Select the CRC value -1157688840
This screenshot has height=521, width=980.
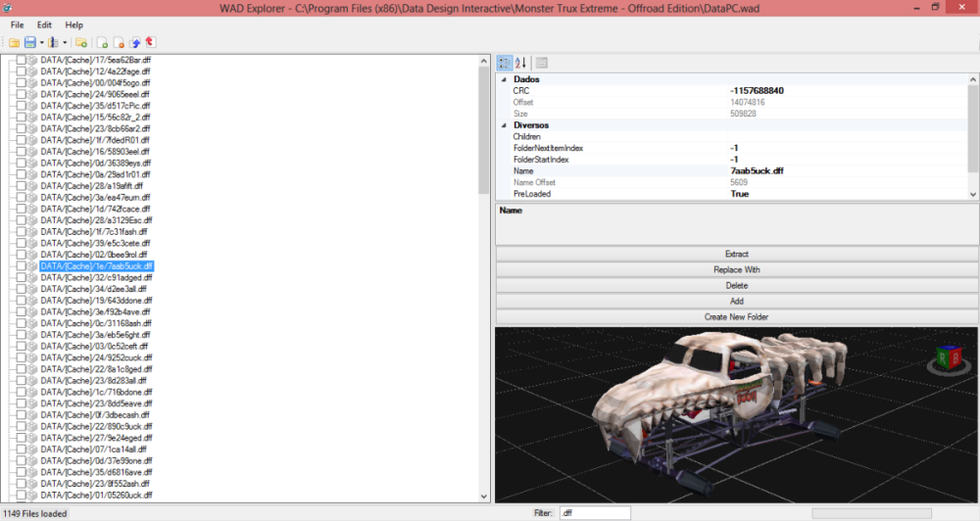click(x=757, y=90)
